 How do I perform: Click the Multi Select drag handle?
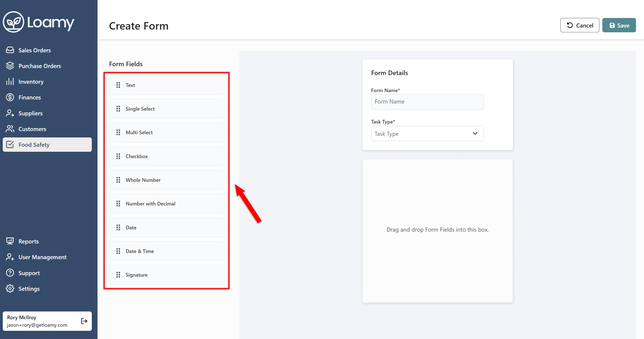118,132
